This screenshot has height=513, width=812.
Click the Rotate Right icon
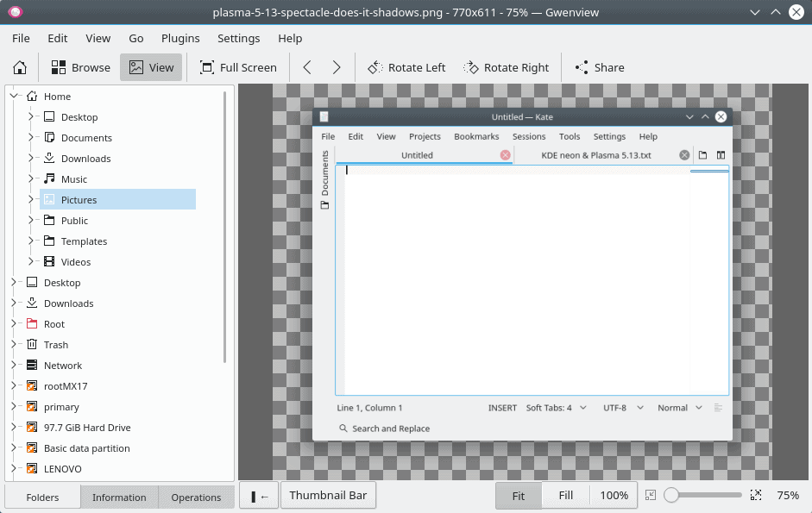[471, 67]
